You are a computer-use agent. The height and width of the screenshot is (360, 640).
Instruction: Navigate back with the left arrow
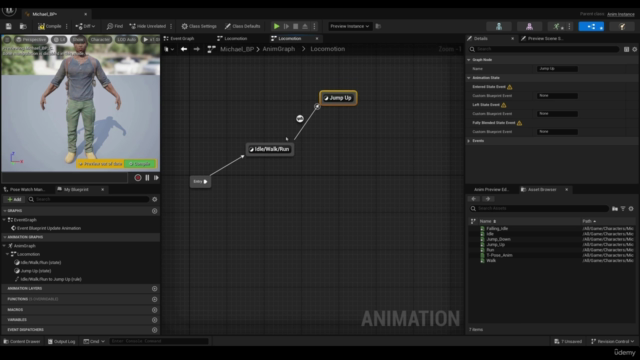(184, 49)
